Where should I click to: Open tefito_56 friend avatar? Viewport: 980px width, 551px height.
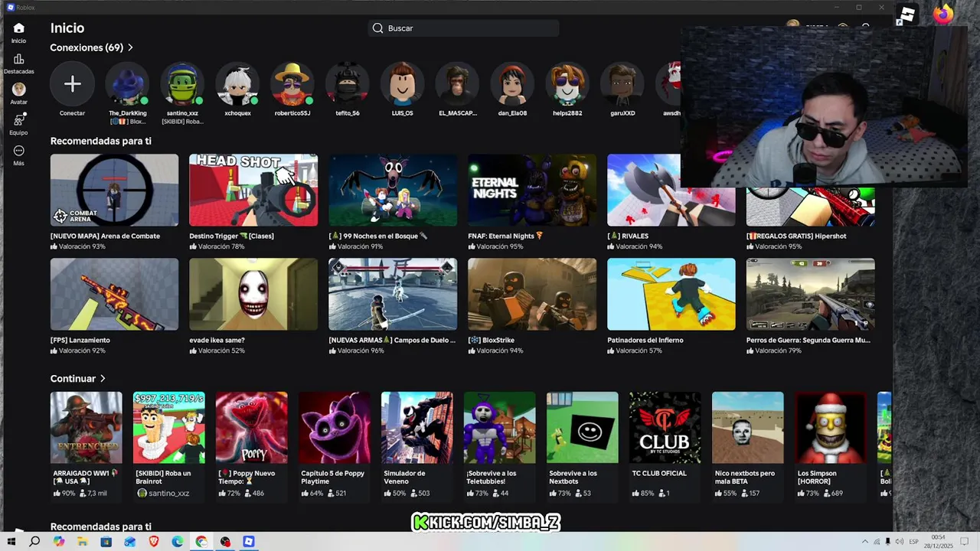pos(348,84)
